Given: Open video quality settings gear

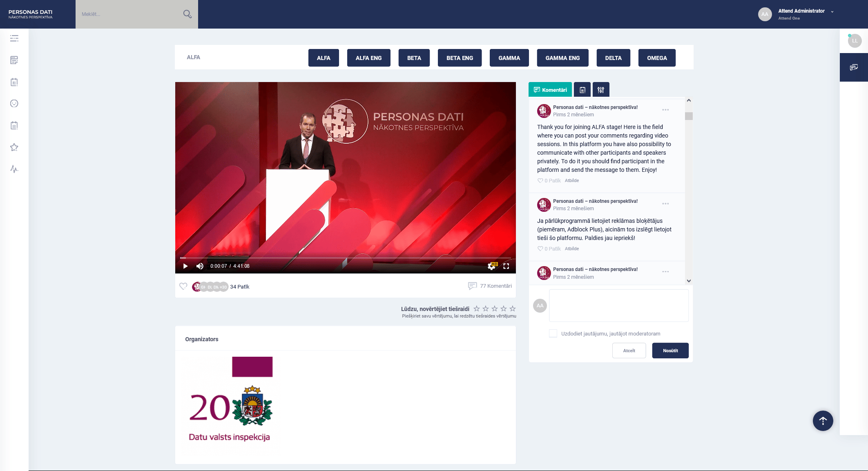Looking at the screenshot, I should [x=492, y=266].
